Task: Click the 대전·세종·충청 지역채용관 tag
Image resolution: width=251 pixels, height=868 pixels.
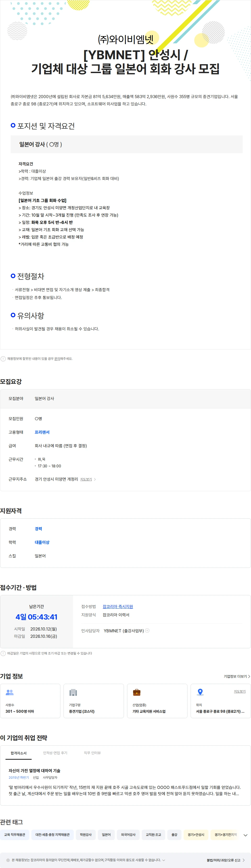Action: click(53, 835)
